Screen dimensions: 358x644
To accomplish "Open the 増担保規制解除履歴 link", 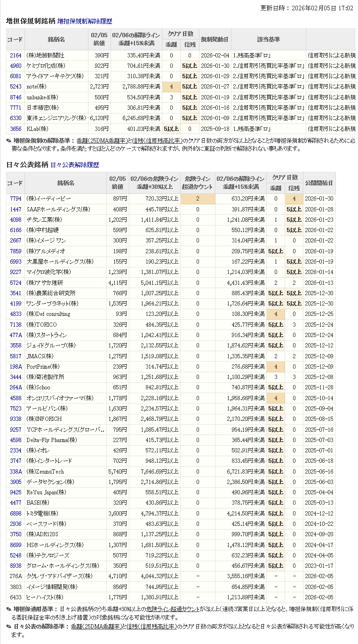I will pos(85,21).
